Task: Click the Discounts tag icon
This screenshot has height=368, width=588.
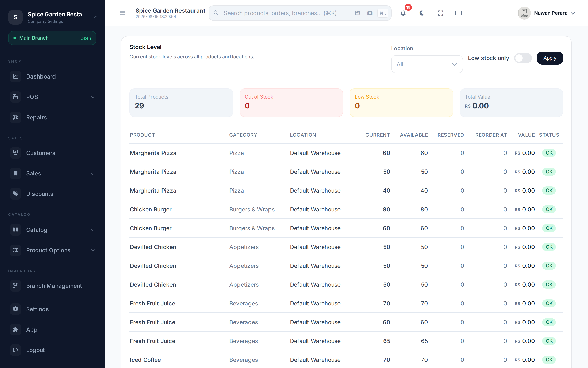Action: [x=16, y=194]
